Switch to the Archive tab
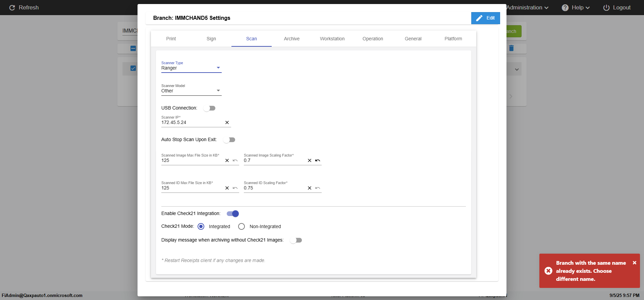 (x=292, y=39)
